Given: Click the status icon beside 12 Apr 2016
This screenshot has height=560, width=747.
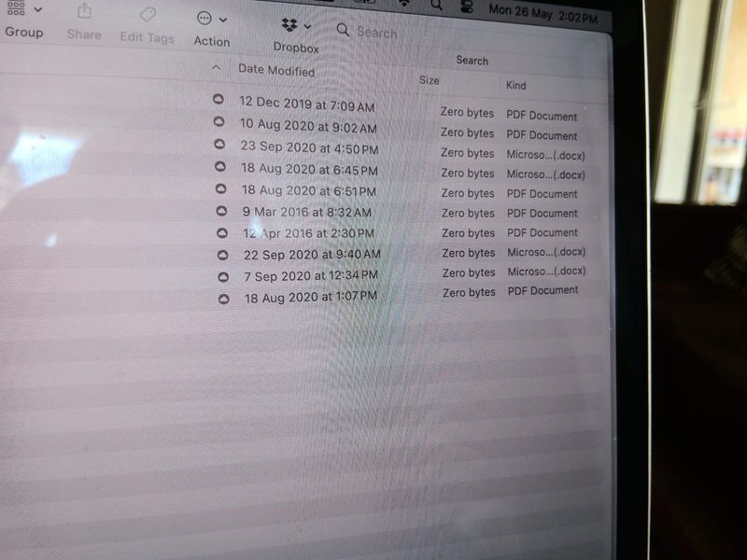Looking at the screenshot, I should [222, 232].
